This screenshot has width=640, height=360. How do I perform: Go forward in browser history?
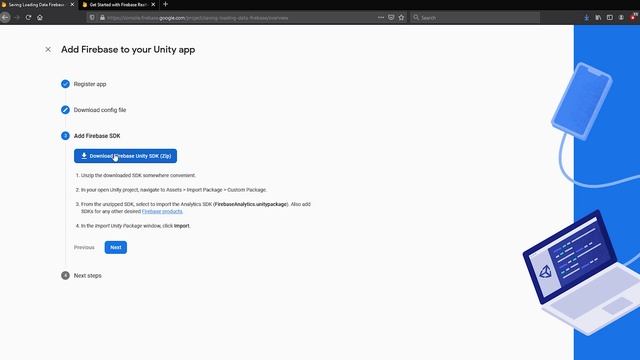tap(17, 18)
